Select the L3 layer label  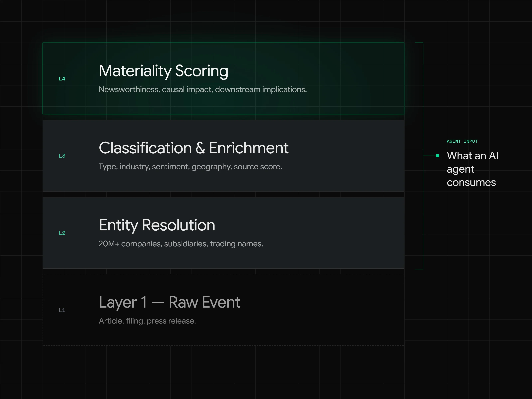[62, 156]
